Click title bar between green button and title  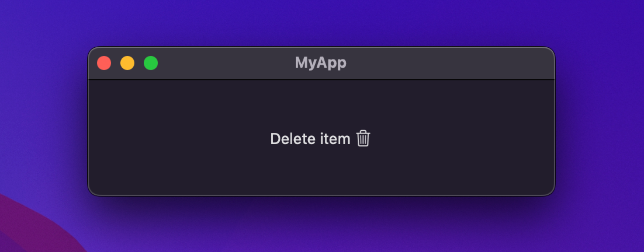tap(226, 63)
